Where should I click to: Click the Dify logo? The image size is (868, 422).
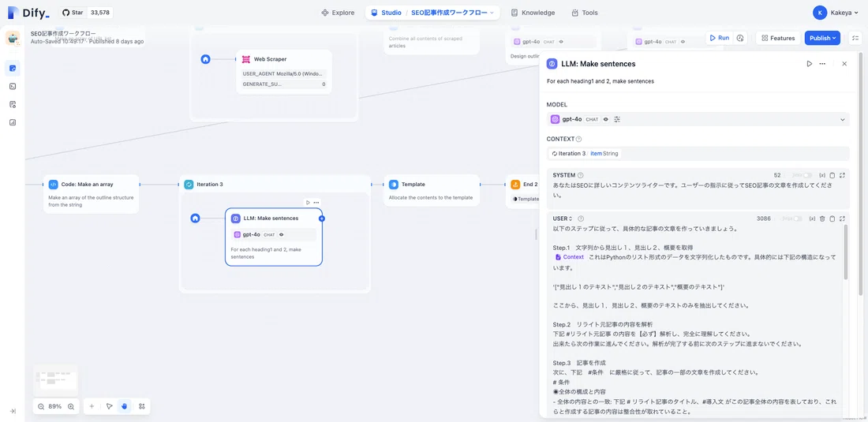28,13
